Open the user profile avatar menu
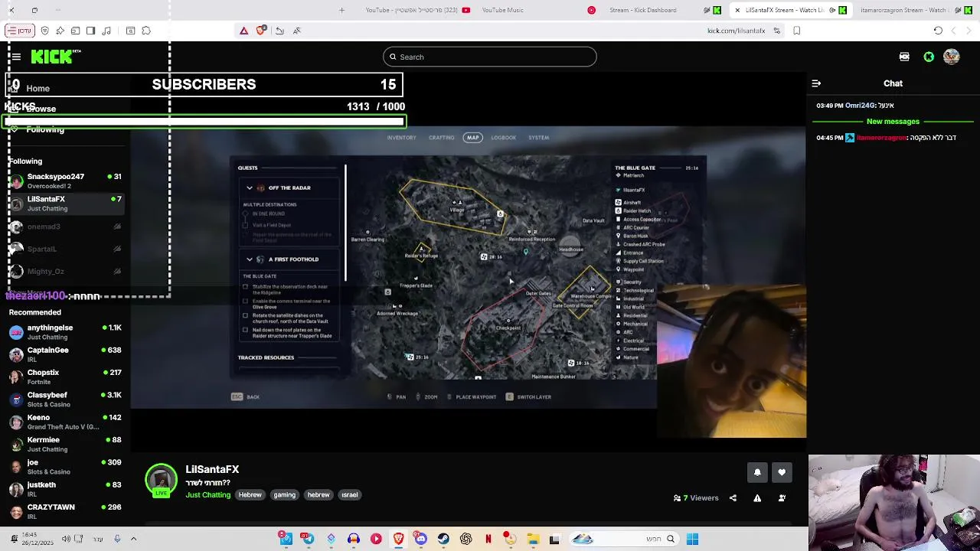Viewport: 980px width, 551px height. (952, 57)
